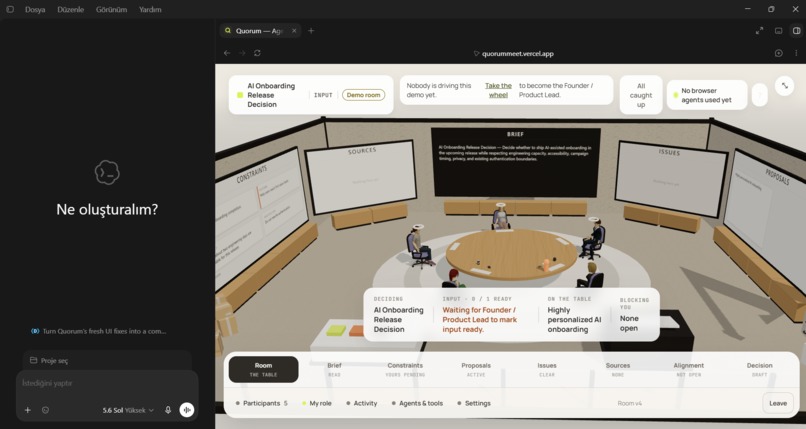806x429 pixels.
Task: Click the round wooden meeting table
Action: [x=512, y=253]
